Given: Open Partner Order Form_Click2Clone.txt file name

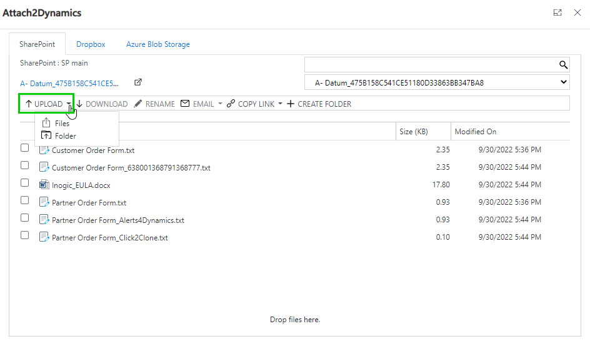Looking at the screenshot, I should [x=109, y=238].
